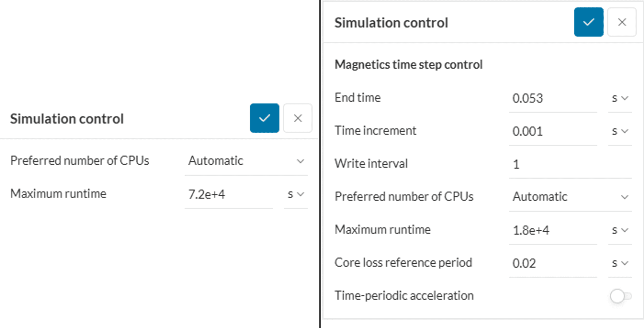The height and width of the screenshot is (329, 644).
Task: Open left panel Preferred number of CPUs dropdown
Action: 246,161
